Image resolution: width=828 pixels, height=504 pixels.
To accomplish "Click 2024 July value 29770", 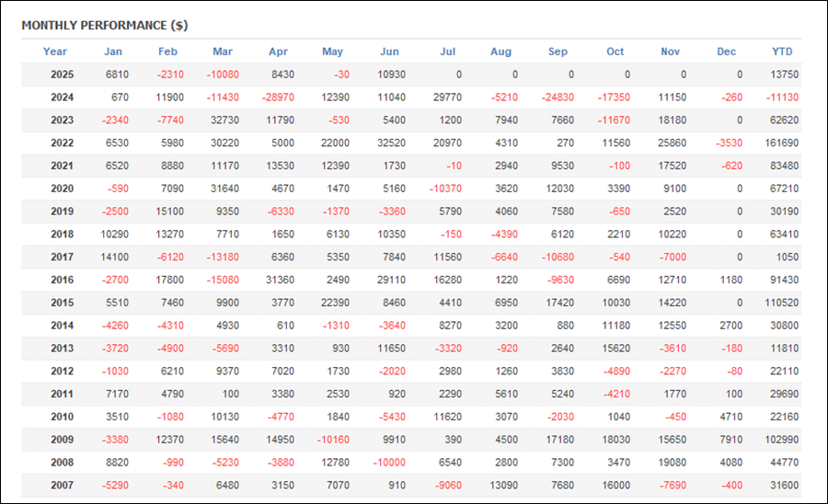I will 448,97.
